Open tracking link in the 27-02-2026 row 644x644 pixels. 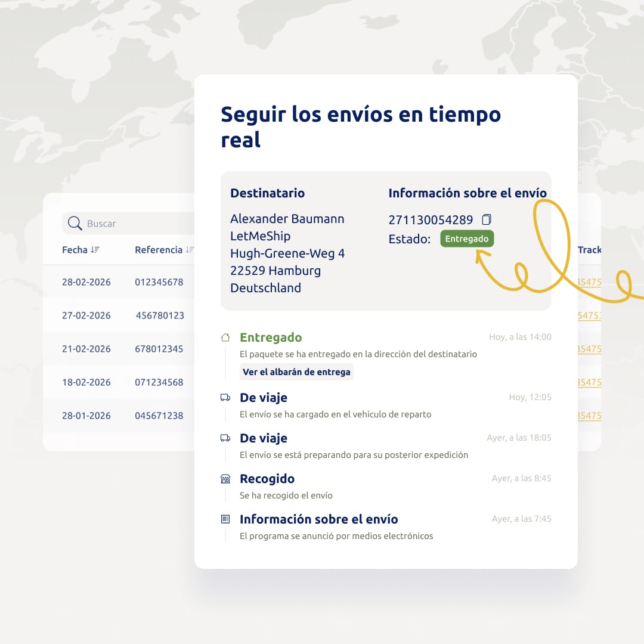click(x=589, y=315)
